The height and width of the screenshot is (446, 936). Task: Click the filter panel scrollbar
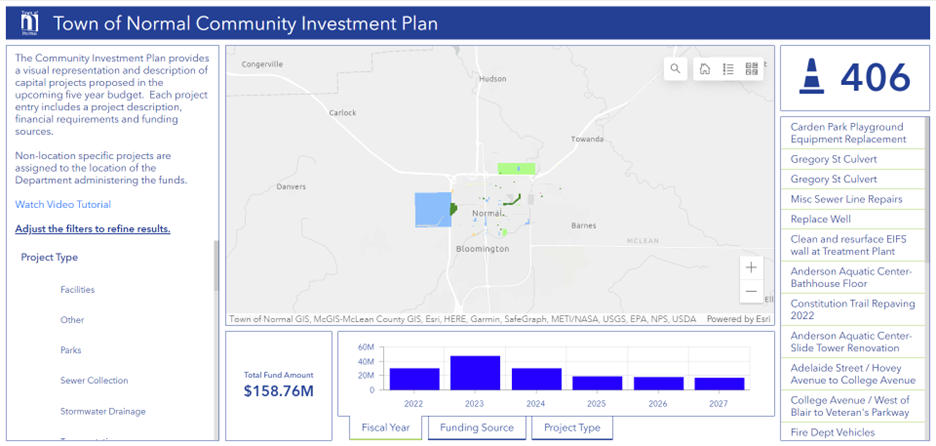216,264
